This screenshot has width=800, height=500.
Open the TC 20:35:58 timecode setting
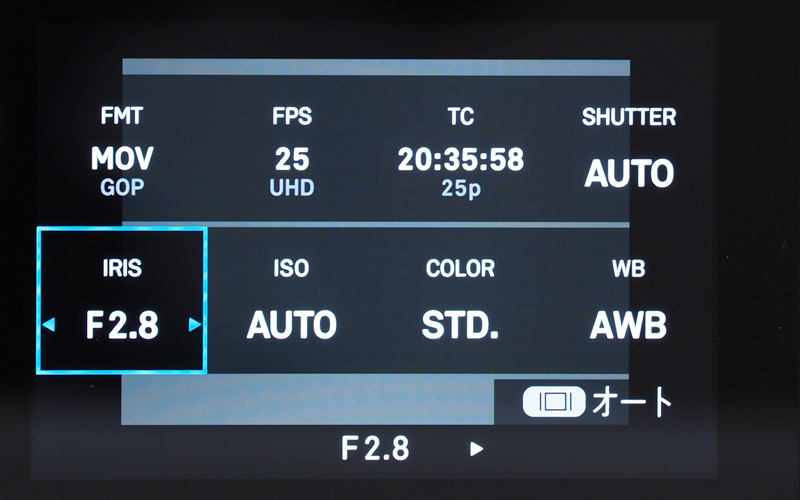[x=461, y=152]
